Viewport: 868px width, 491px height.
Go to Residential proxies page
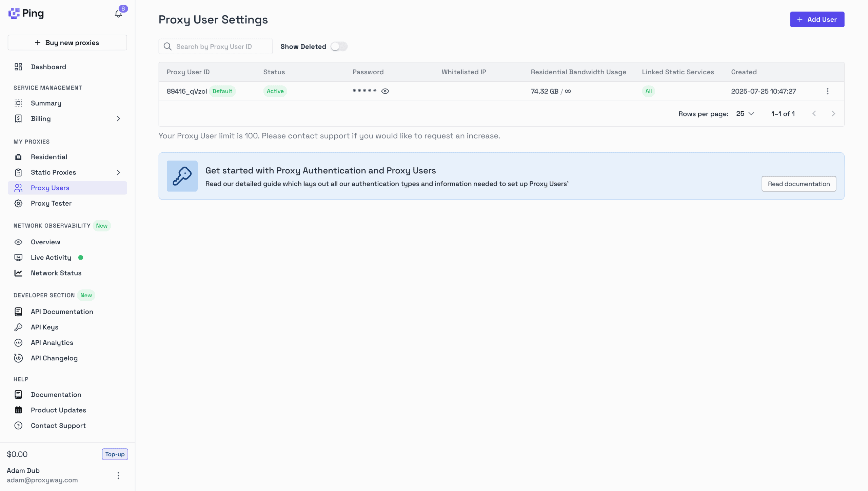[x=49, y=157]
